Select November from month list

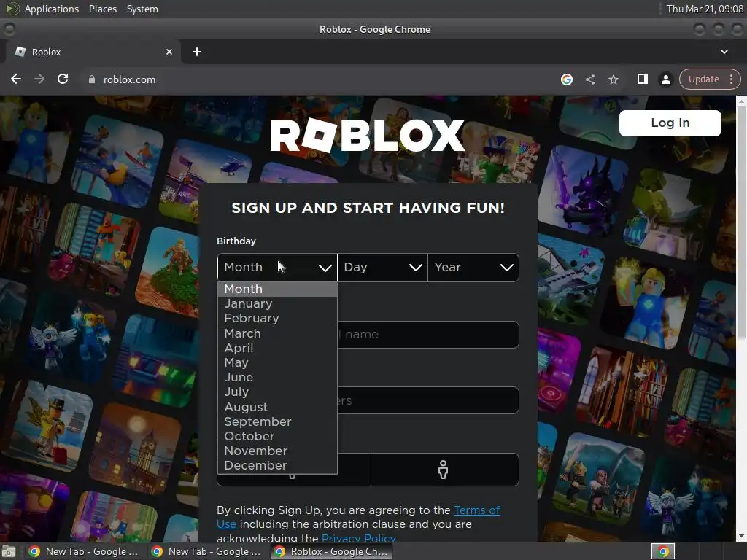tap(277, 451)
